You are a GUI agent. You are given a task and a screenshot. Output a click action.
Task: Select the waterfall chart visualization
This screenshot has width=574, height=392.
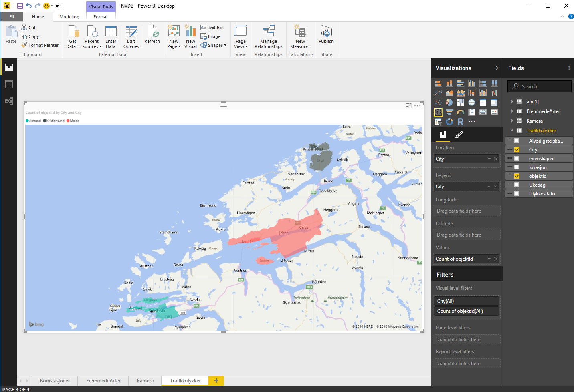point(494,93)
